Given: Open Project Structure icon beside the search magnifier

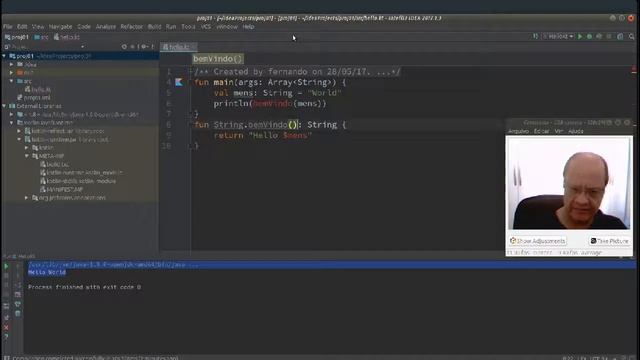Looking at the screenshot, I should pyautogui.click(x=620, y=37).
